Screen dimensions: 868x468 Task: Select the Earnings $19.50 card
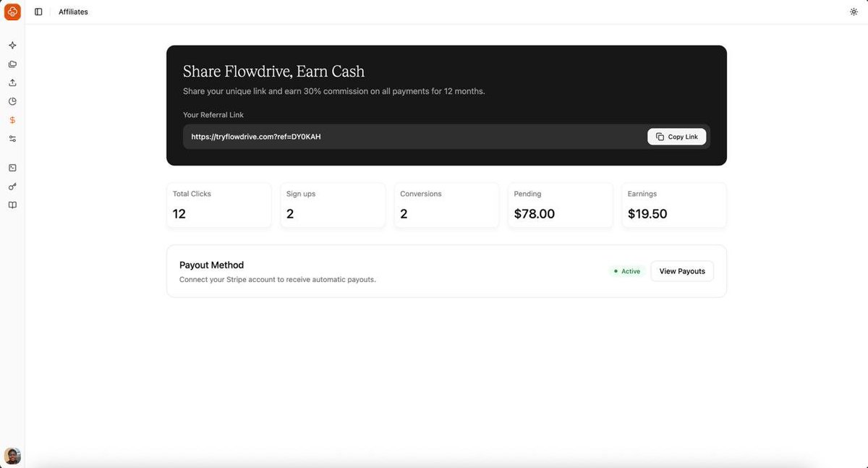(674, 205)
